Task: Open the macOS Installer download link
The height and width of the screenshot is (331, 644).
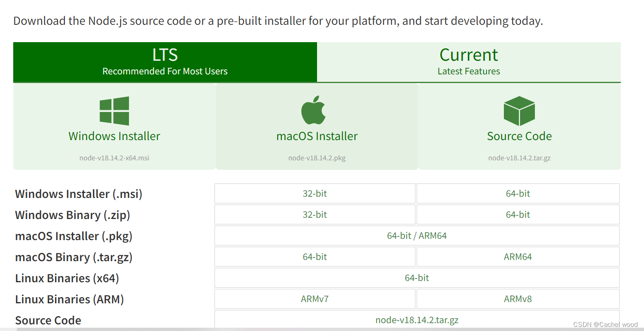Action: tap(317, 126)
